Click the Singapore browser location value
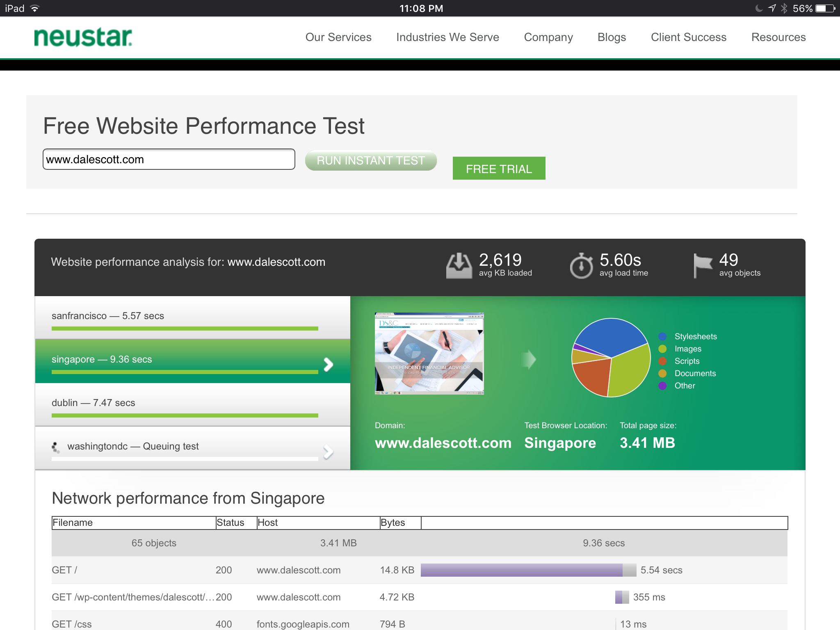Viewport: 840px width, 630px height. (560, 443)
